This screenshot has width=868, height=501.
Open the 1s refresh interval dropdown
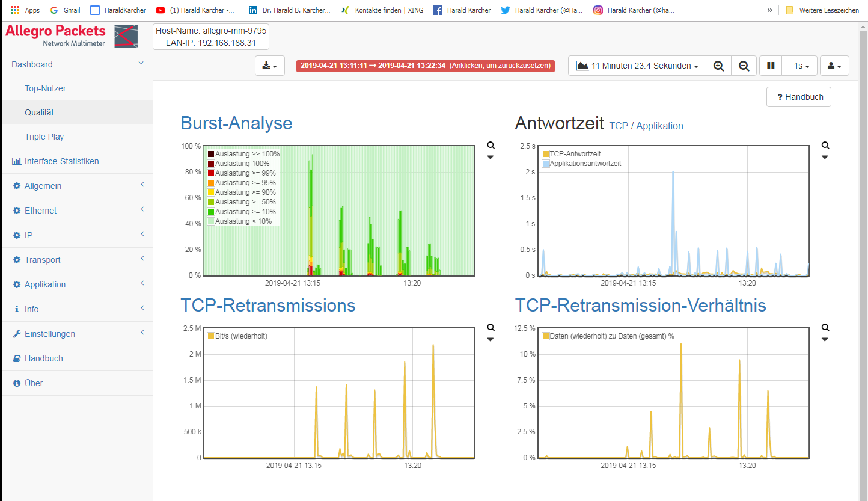pyautogui.click(x=801, y=66)
